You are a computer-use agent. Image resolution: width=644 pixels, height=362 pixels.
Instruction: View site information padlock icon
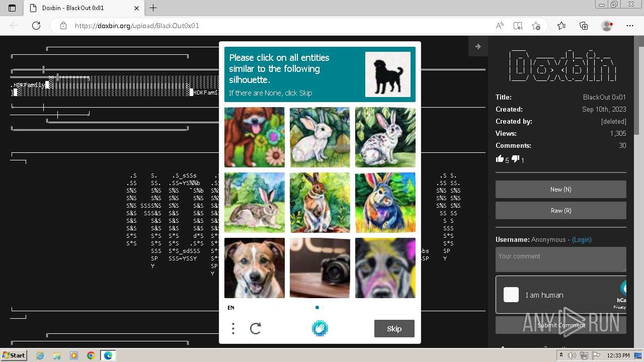(63, 26)
